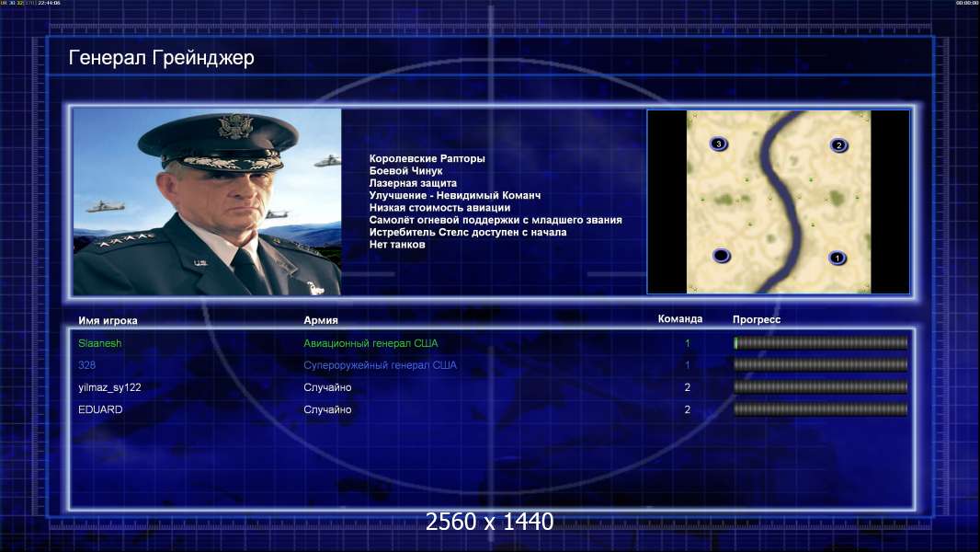Click the Армия column header
980x552 pixels.
(321, 320)
